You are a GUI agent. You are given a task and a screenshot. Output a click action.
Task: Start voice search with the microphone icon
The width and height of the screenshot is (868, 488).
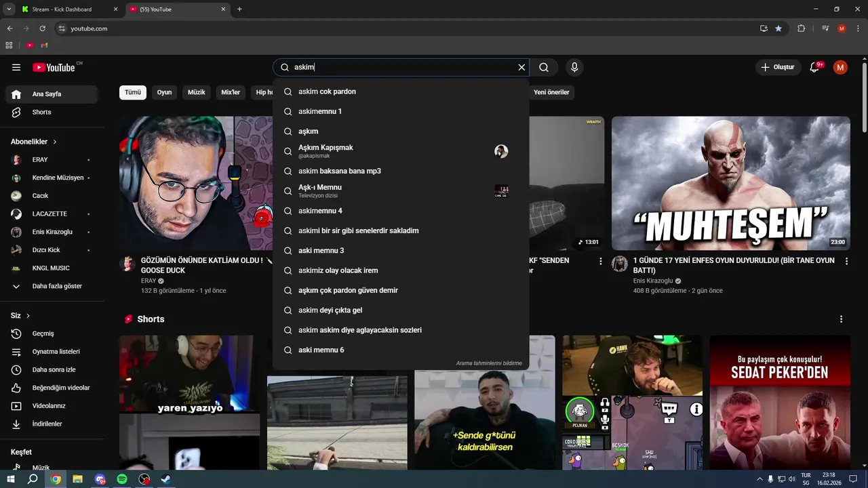tap(574, 67)
